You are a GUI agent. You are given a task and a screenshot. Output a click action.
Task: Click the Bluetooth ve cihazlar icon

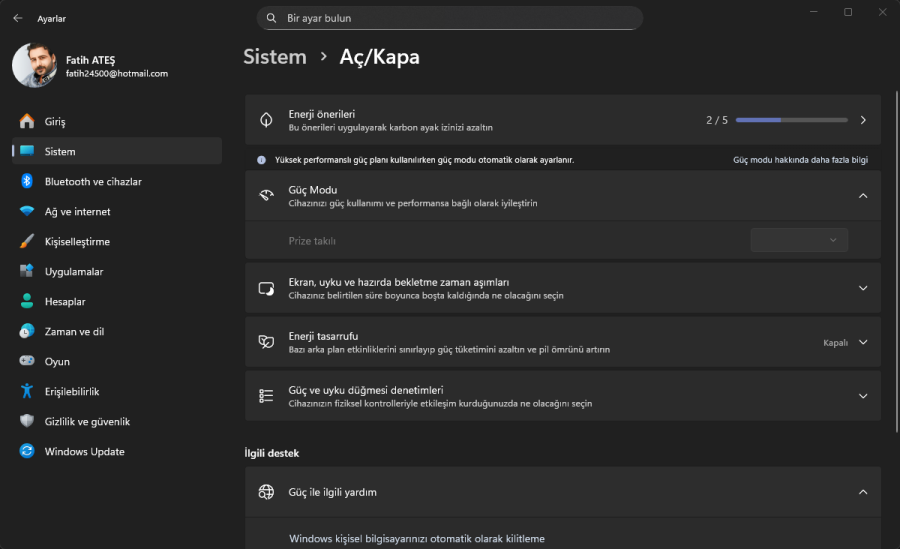tap(27, 181)
